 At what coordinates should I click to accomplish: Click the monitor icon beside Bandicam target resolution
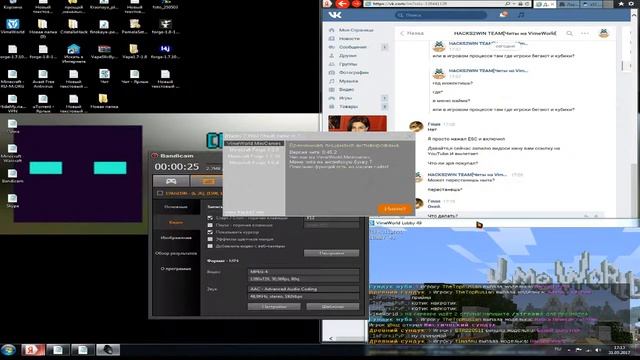pyautogui.click(x=160, y=193)
